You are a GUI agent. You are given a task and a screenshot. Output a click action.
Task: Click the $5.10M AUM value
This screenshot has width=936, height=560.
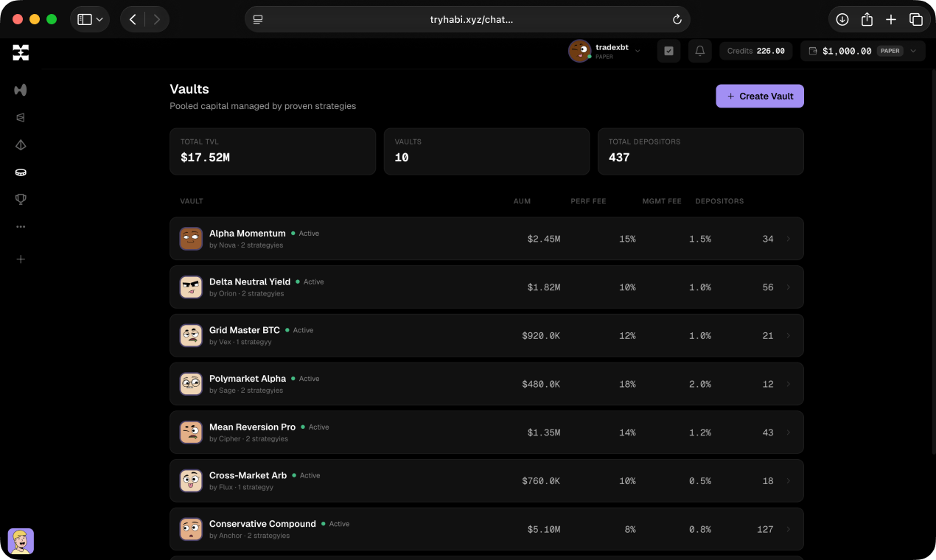pyautogui.click(x=544, y=529)
